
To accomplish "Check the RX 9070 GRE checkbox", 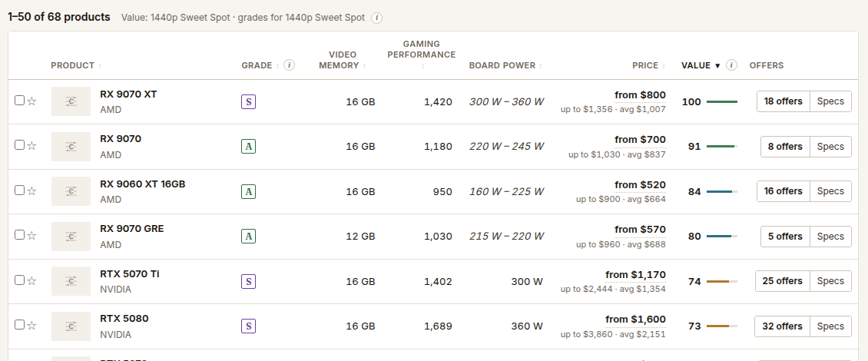I will pos(19,235).
